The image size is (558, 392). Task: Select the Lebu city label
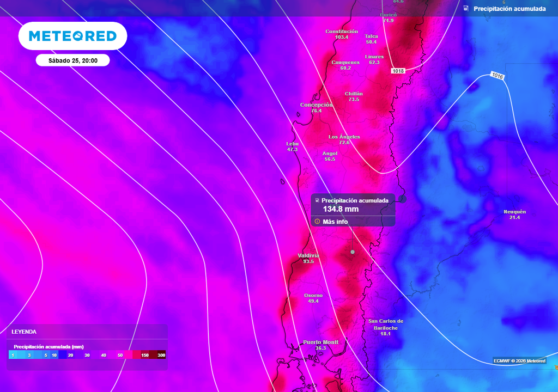[292, 146]
